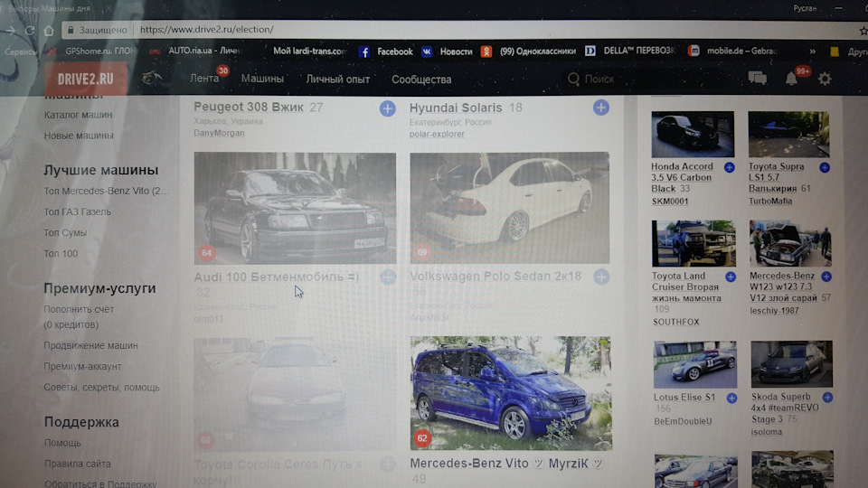Screen dimensions: 868x488
Task: Click the search magnifier icon
Action: [573, 80]
